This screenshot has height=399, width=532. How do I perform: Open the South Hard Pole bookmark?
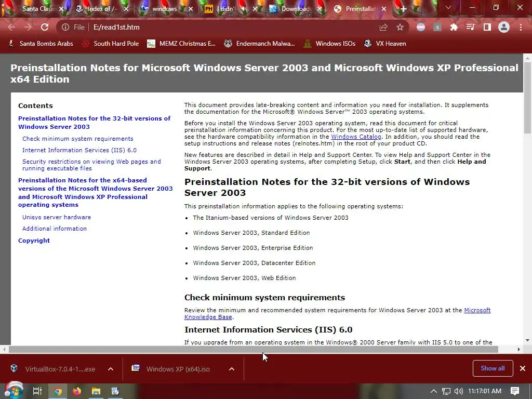pyautogui.click(x=111, y=44)
